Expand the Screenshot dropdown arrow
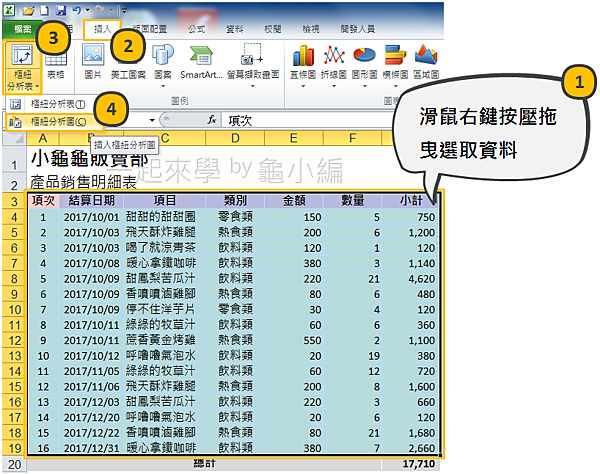The image size is (600, 474). tap(252, 86)
